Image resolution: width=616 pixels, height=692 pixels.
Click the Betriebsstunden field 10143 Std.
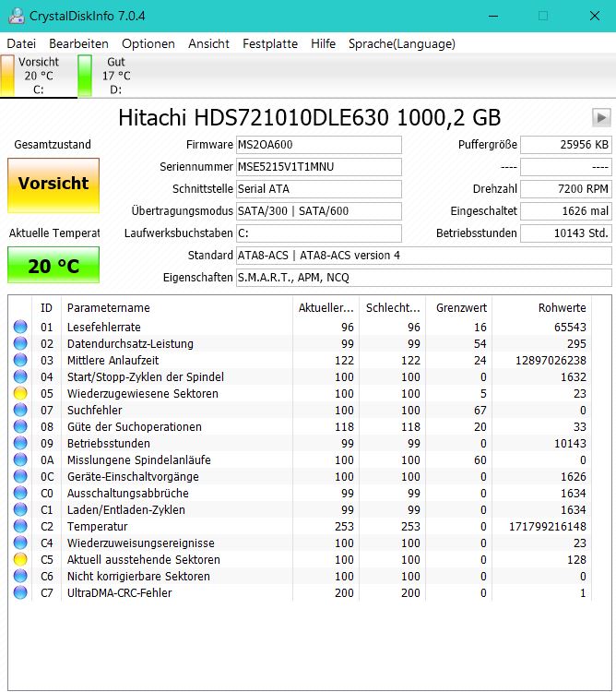click(565, 233)
